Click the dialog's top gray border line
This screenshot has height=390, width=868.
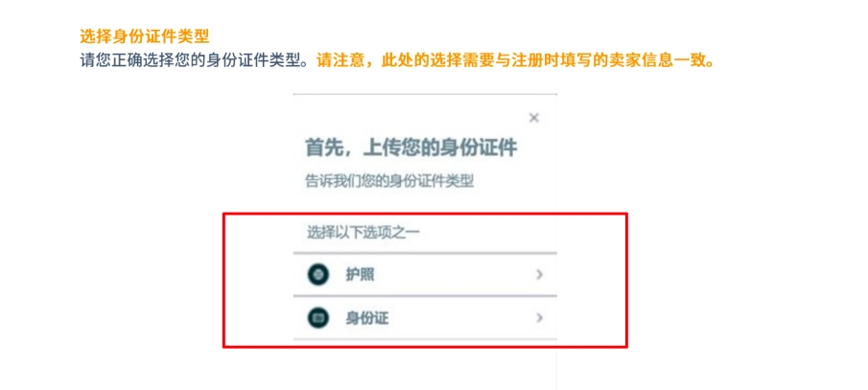pos(425,94)
